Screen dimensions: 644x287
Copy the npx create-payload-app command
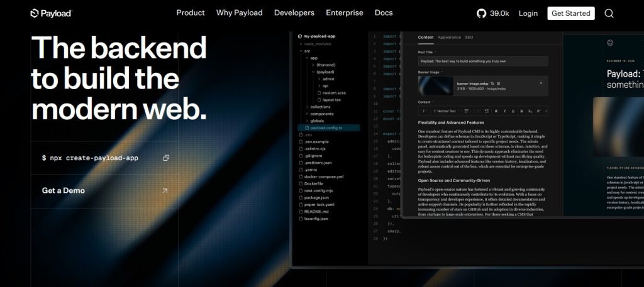[x=166, y=158]
